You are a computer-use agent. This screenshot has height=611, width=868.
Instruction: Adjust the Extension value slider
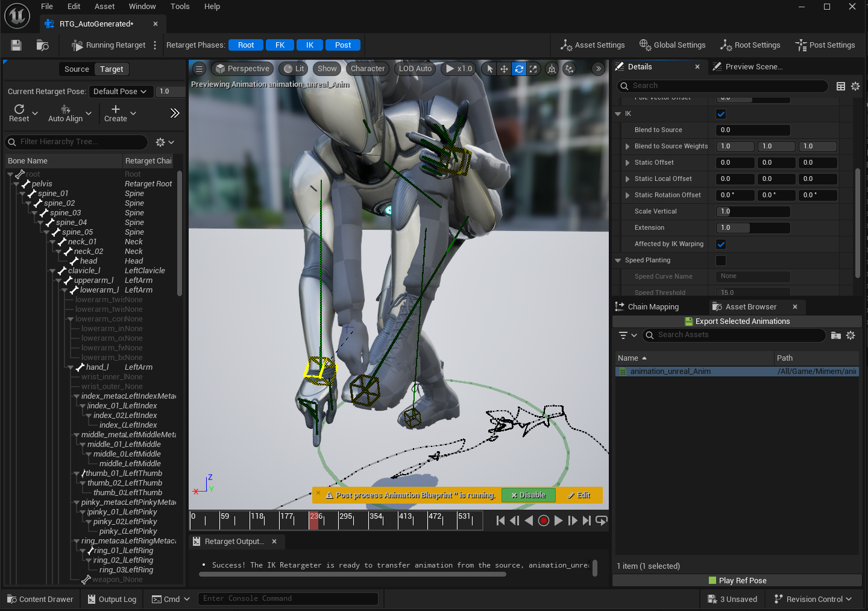click(x=753, y=228)
